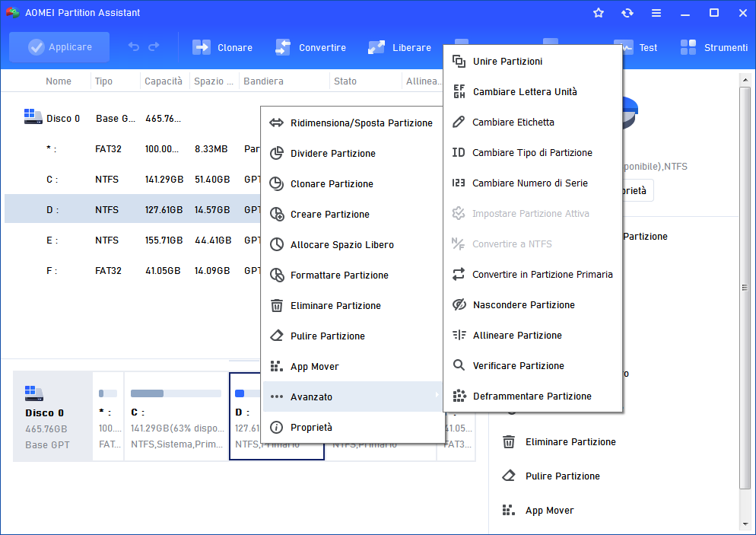Click the Tipo column header
Screen dimensions: 756x535
click(x=103, y=81)
